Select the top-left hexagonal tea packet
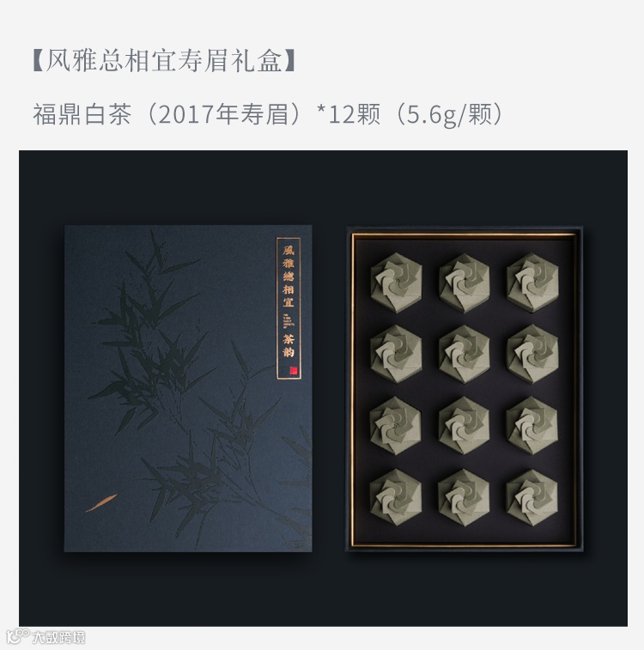The width and height of the screenshot is (644, 650). pos(396,282)
